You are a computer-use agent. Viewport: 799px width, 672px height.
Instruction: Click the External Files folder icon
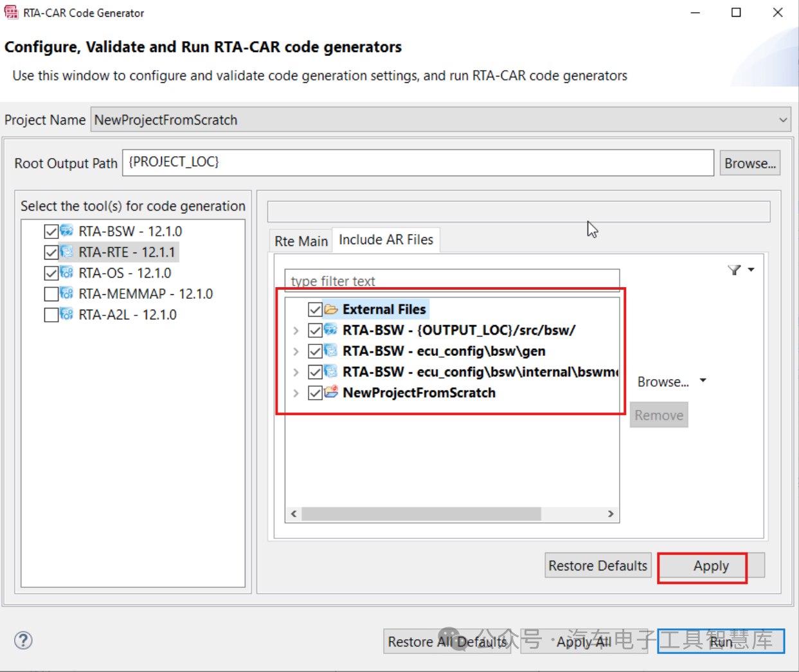click(331, 309)
